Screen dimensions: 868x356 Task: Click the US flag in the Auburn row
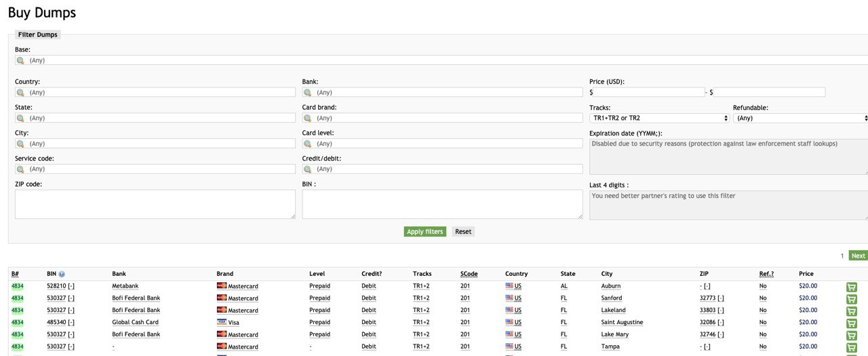[x=509, y=286]
